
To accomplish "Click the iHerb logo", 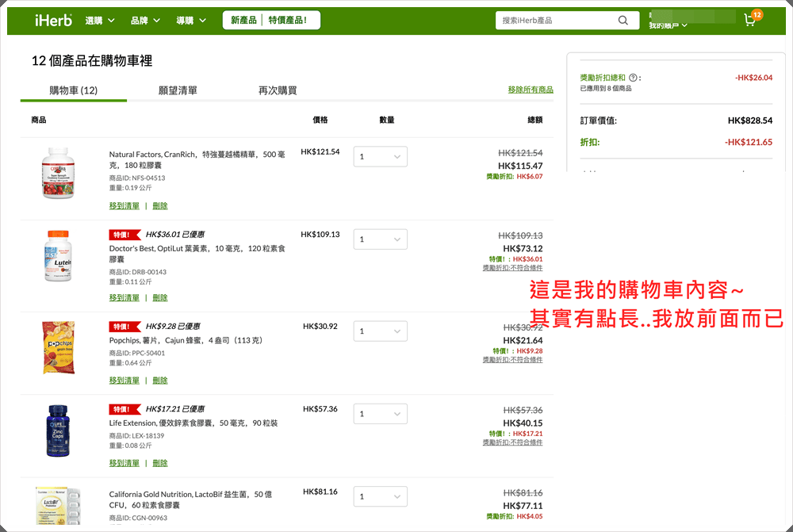I will click(x=53, y=20).
